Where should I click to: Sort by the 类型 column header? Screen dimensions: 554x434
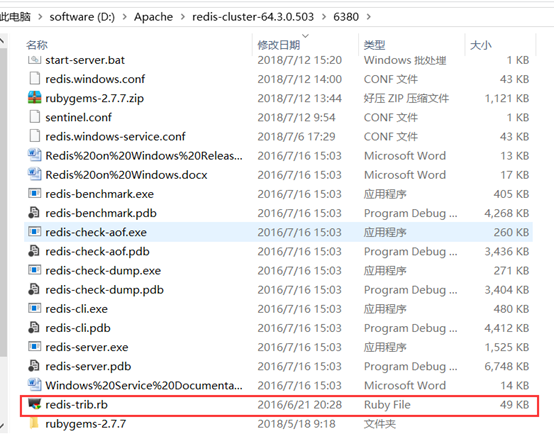(x=375, y=45)
